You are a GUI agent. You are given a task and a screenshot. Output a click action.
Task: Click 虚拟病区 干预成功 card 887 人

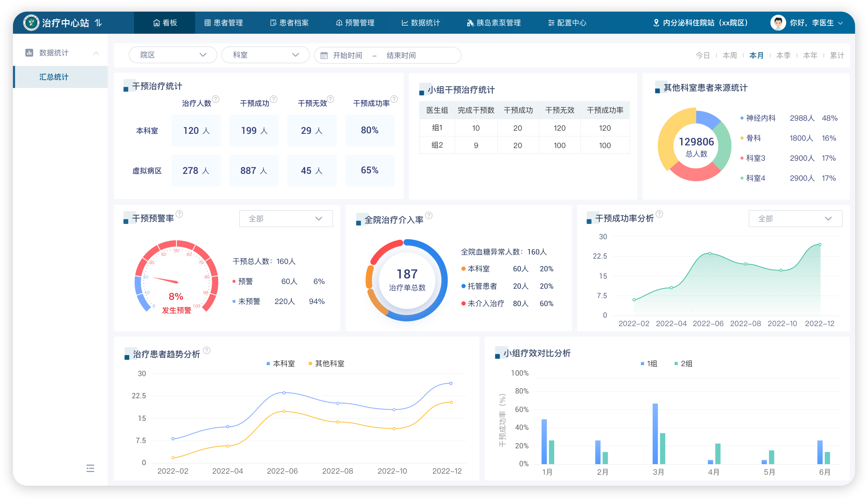(254, 170)
